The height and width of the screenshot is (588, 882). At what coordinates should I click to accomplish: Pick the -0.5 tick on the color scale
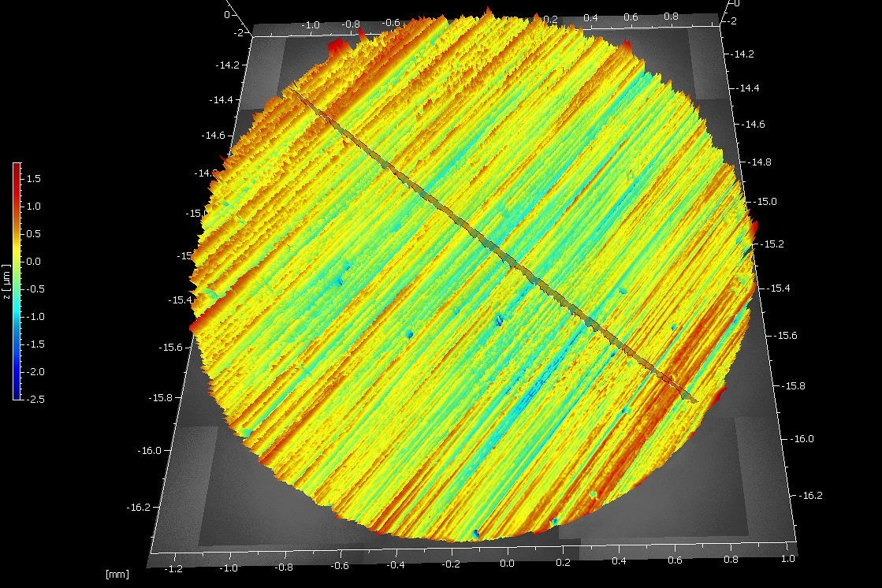click(35, 288)
